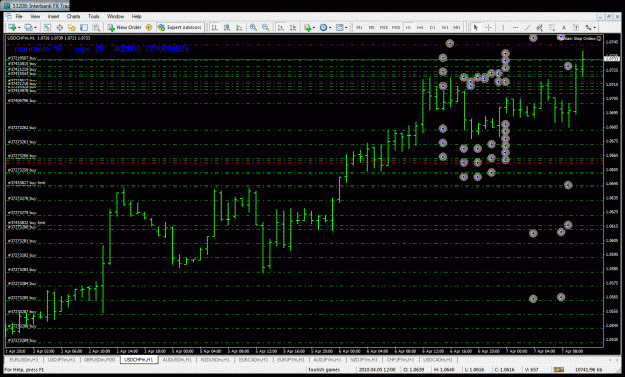Screen dimensions: 625x377
Task: Select the vertical line tool
Action: 503,27
